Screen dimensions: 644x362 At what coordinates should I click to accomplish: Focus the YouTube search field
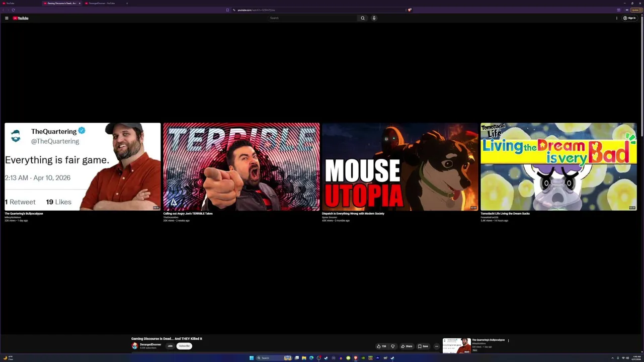[313, 18]
